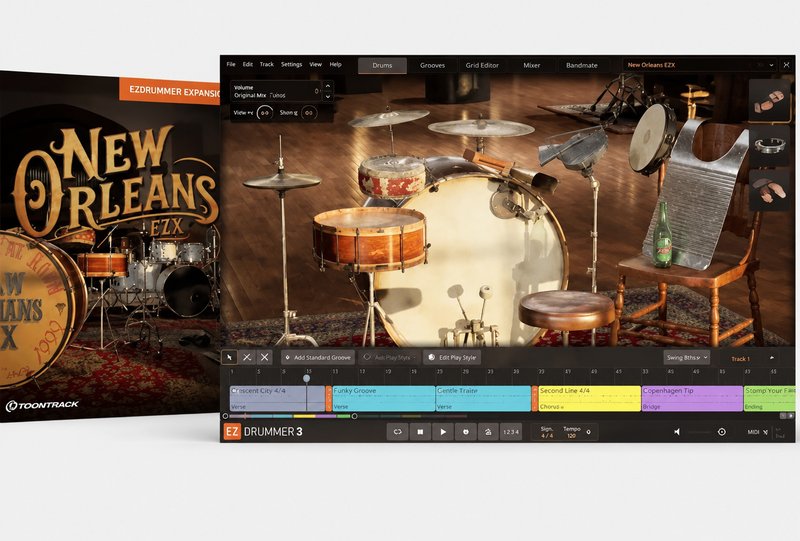Toggle the Show link button
This screenshot has width=800, height=541.
(309, 113)
